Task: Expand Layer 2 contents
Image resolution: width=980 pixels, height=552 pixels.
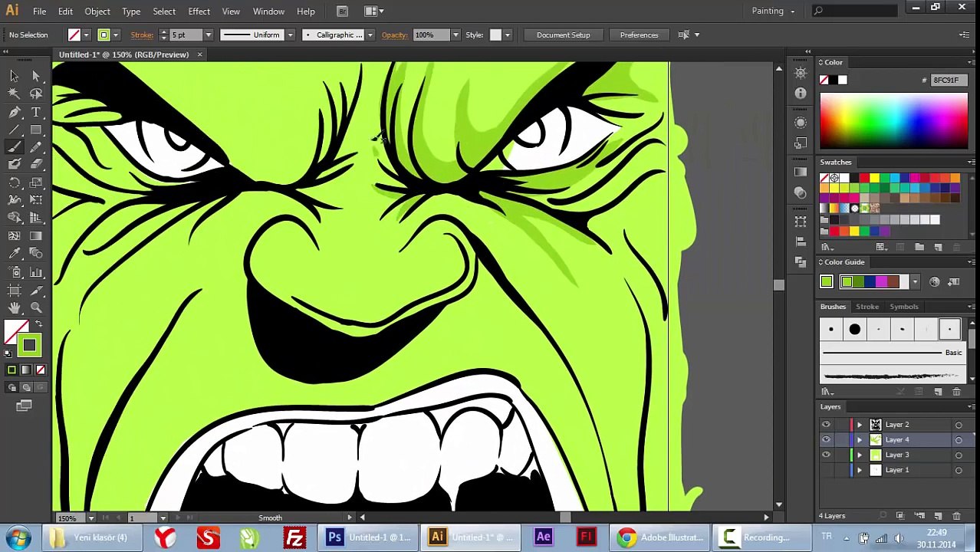Action: [860, 425]
